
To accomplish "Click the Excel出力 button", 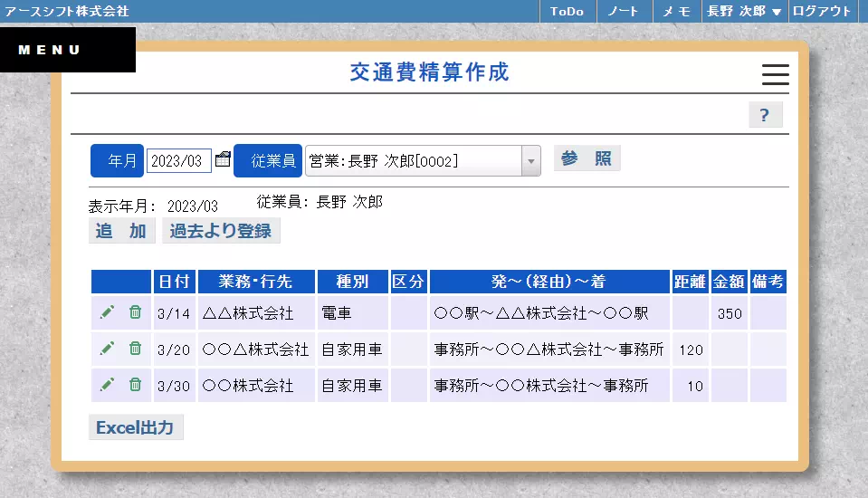I will coord(136,427).
